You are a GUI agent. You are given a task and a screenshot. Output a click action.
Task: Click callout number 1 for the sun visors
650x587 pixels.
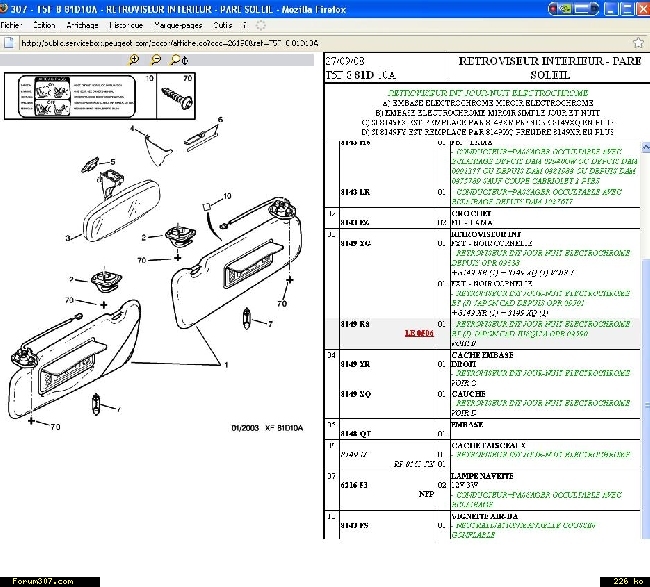click(x=226, y=365)
